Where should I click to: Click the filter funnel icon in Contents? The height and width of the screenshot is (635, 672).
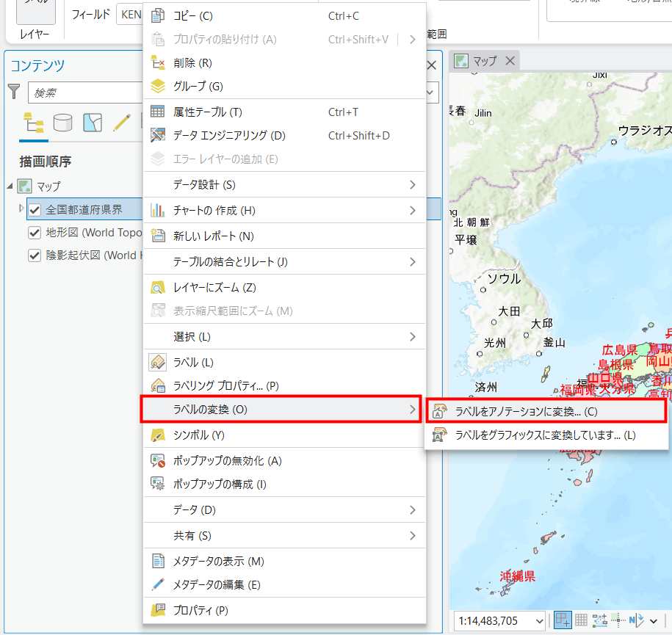point(14,91)
